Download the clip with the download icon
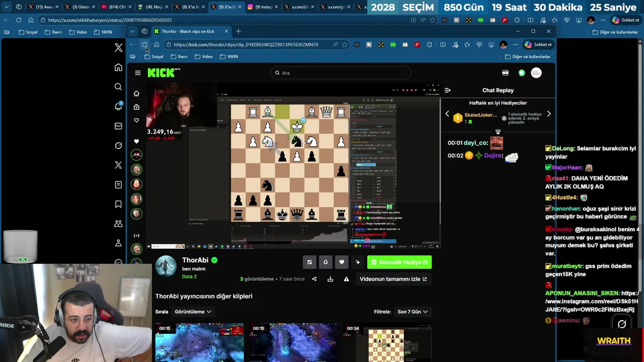 click(330, 279)
